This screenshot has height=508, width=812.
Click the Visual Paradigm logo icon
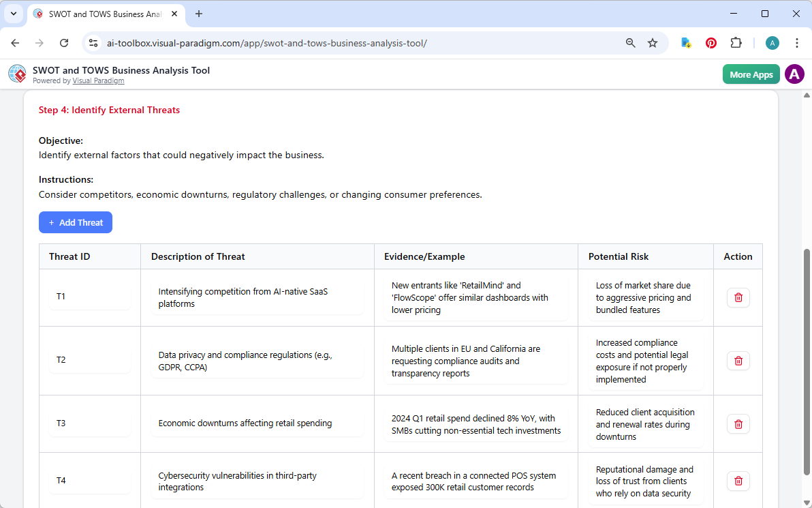(x=17, y=74)
